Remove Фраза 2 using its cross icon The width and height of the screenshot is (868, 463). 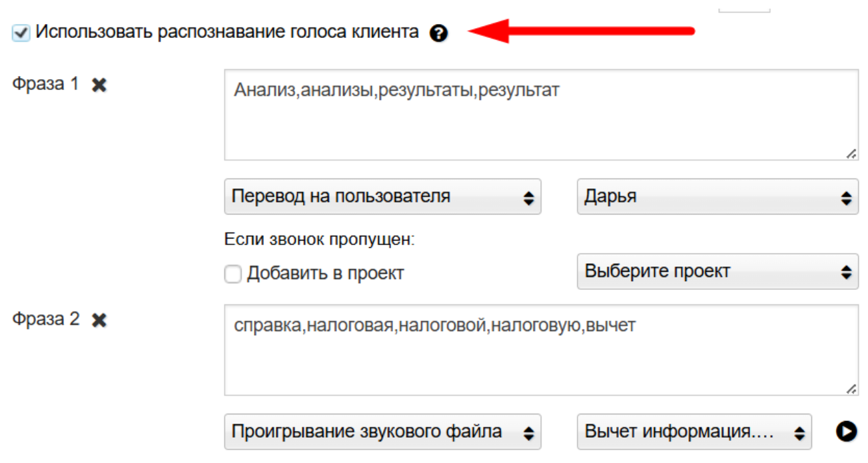coord(99,320)
